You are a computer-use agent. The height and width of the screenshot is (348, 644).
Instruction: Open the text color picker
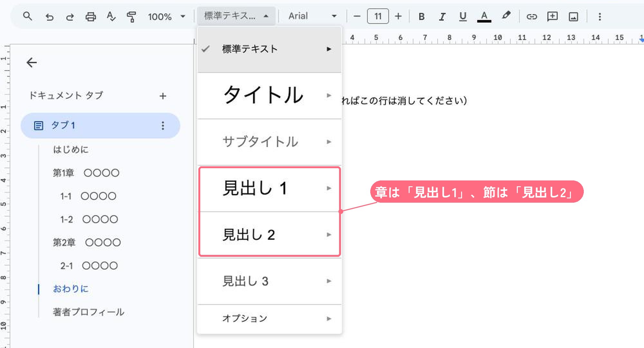pos(484,16)
